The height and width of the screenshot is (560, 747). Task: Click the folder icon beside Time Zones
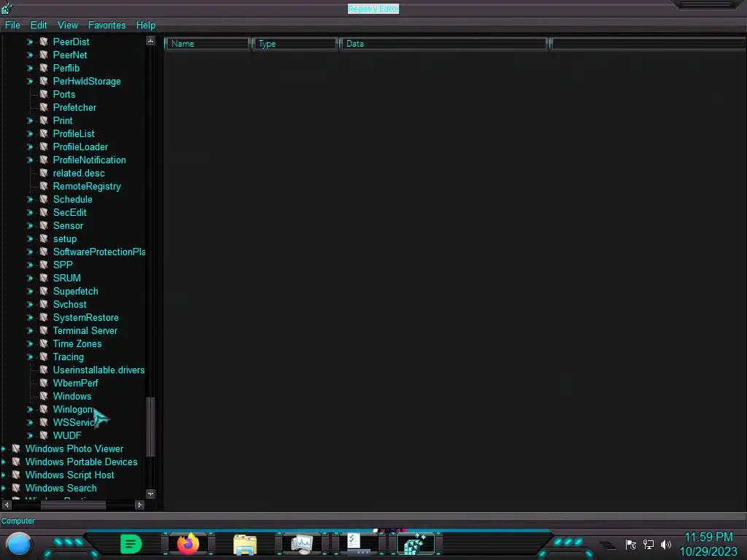coord(44,343)
